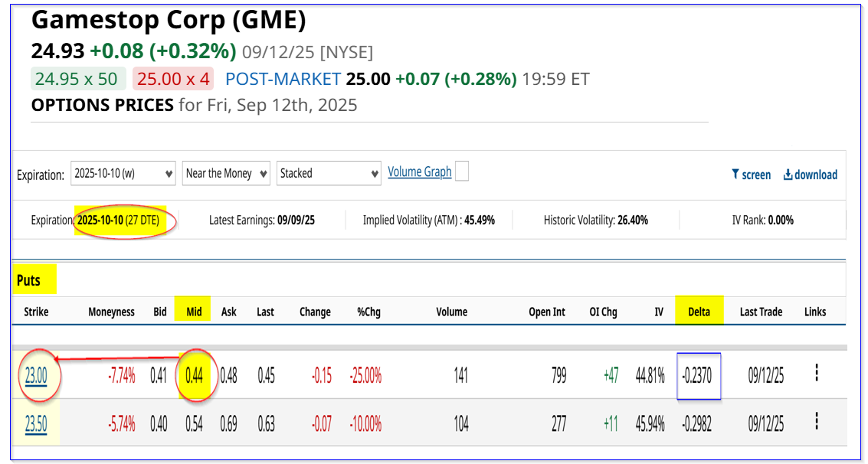Click Implied Volatility (ATM) 45.49% text
The width and height of the screenshot is (868, 464).
428,220
